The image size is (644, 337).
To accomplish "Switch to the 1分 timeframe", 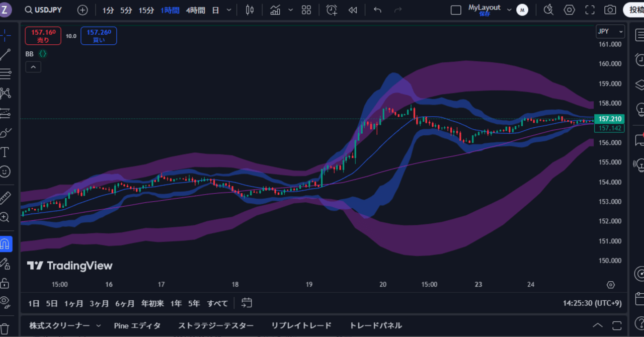I will pyautogui.click(x=108, y=10).
